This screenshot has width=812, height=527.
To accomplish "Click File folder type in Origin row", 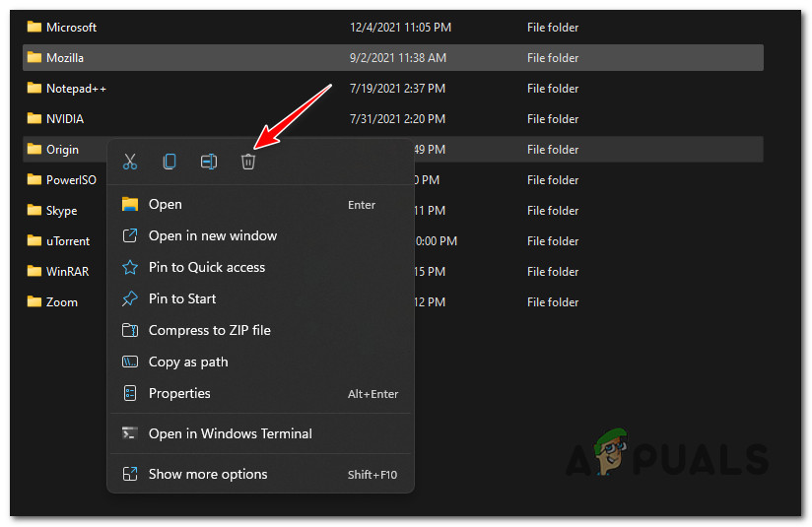I will click(553, 150).
